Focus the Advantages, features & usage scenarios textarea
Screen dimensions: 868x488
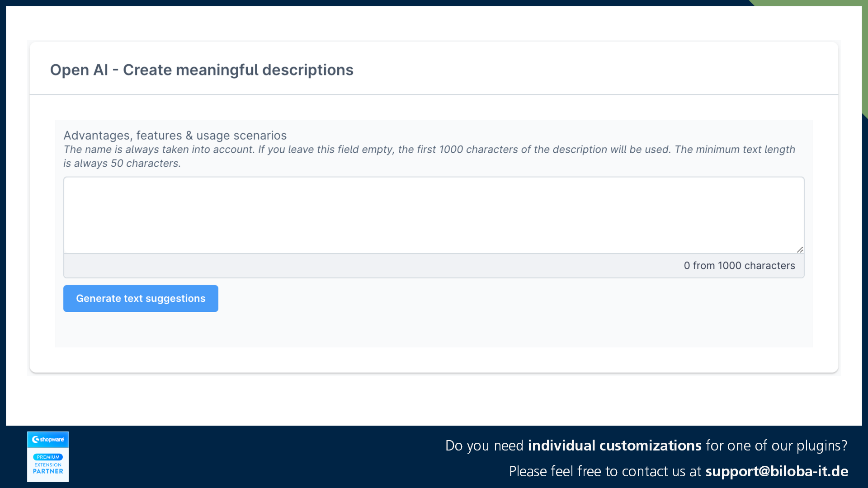click(434, 215)
